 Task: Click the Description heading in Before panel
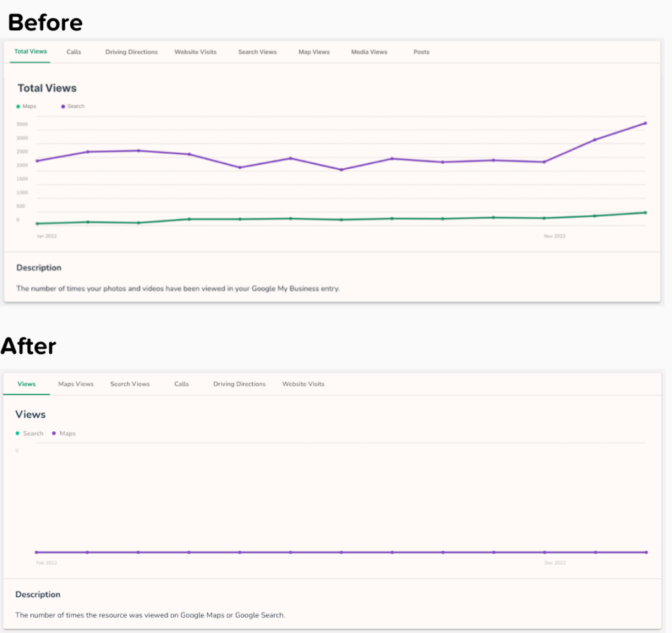39,268
